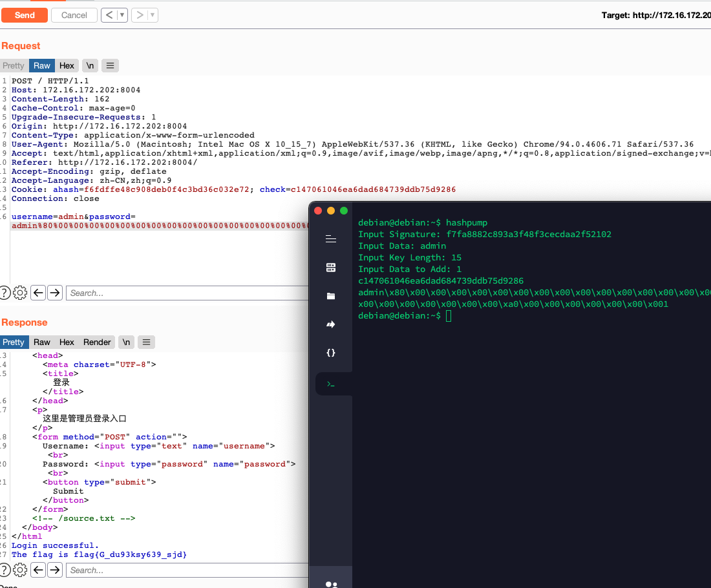This screenshot has width=711, height=588.
Task: Select the Pretty tab in Response panel
Action: 14,342
